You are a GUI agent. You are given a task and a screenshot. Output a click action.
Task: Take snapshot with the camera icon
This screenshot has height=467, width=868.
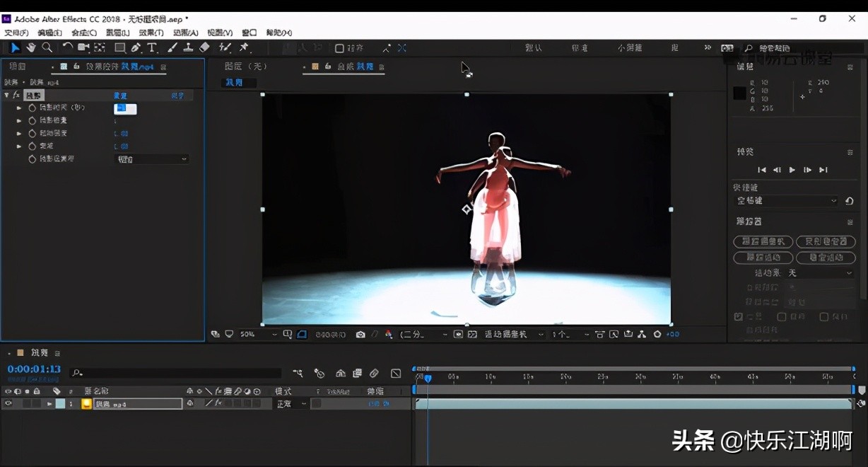click(360, 335)
